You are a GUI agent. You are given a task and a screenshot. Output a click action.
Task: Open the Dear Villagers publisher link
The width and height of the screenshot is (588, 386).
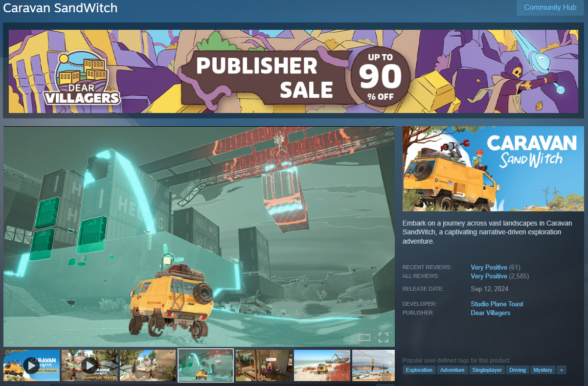[491, 313]
